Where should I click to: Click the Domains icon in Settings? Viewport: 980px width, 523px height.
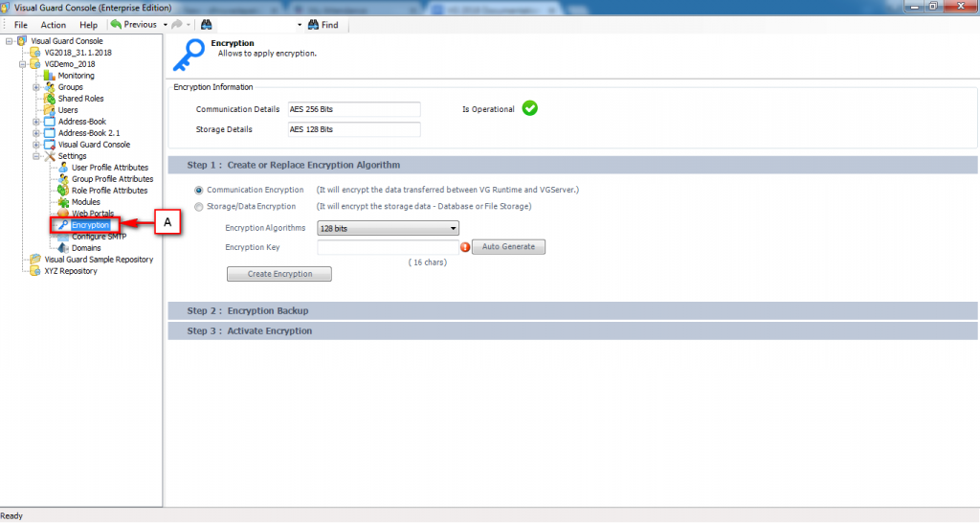(64, 248)
